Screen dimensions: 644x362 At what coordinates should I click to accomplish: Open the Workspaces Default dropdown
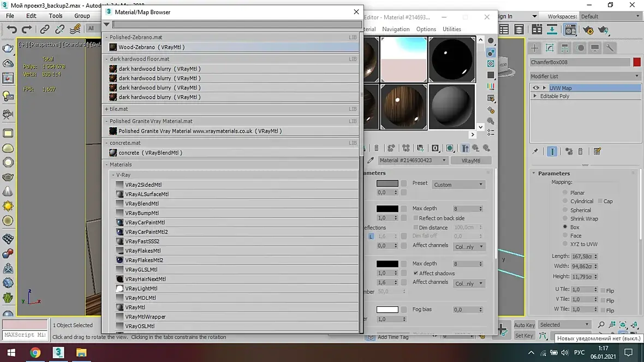[x=610, y=16]
